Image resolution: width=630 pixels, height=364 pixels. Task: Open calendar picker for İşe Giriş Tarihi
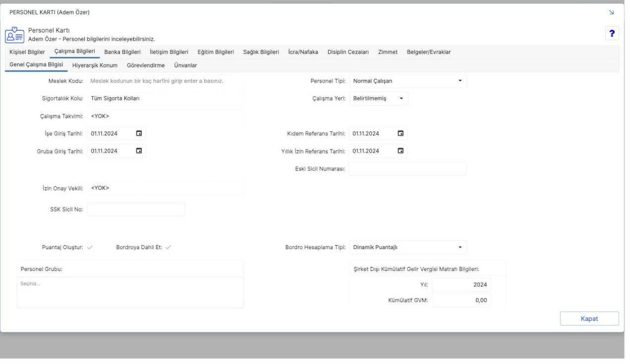point(139,133)
